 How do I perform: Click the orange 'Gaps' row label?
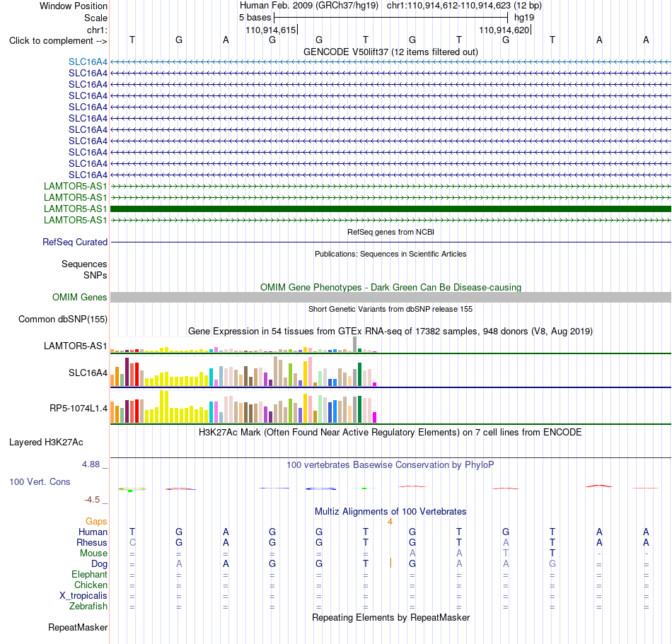[96, 521]
